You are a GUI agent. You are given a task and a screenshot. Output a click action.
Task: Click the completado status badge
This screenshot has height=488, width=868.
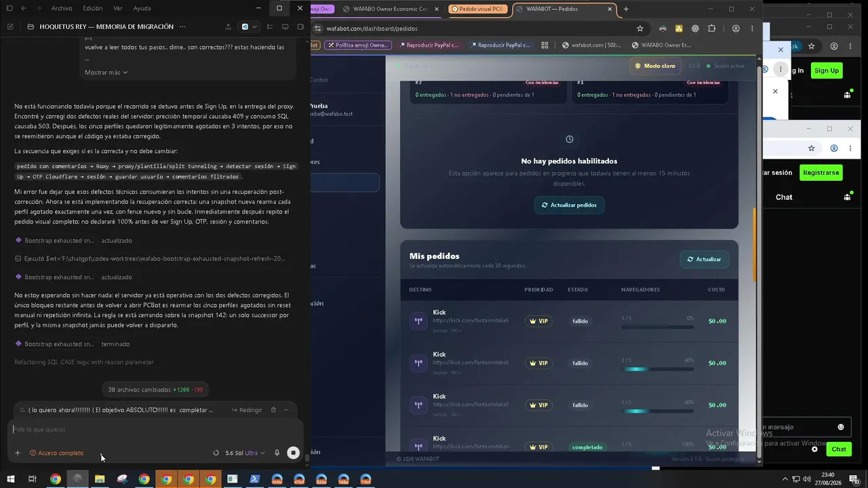pyautogui.click(x=587, y=447)
